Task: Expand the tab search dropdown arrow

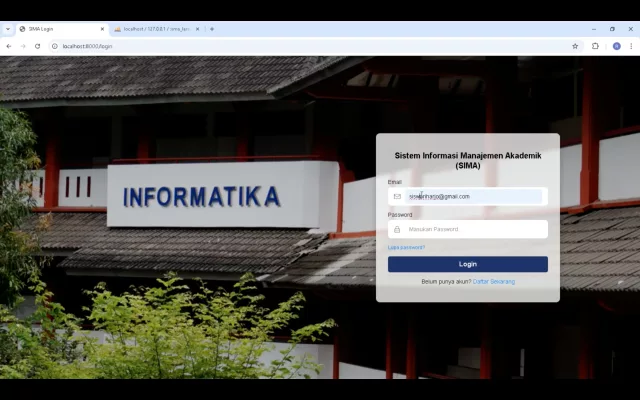Action: 8,29
